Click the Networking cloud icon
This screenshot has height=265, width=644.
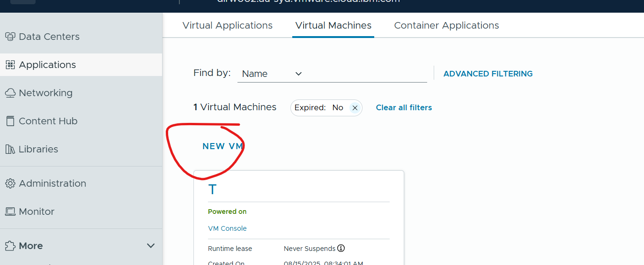click(x=10, y=93)
